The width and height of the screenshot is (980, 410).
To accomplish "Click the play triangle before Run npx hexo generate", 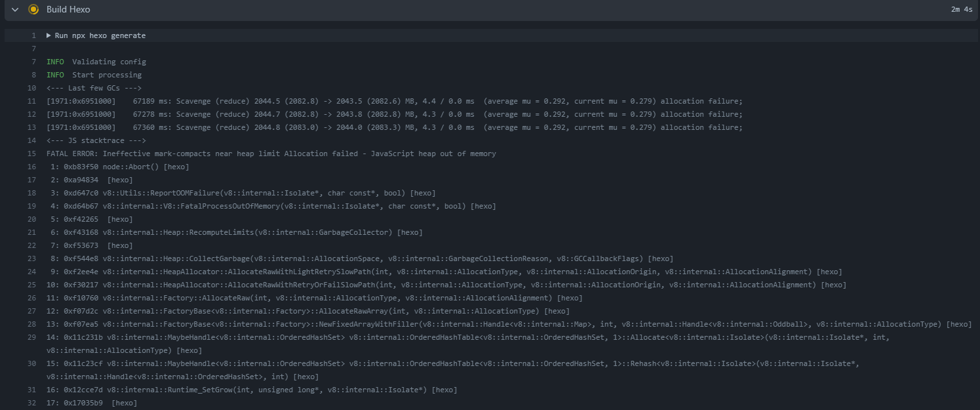I will click(x=49, y=35).
